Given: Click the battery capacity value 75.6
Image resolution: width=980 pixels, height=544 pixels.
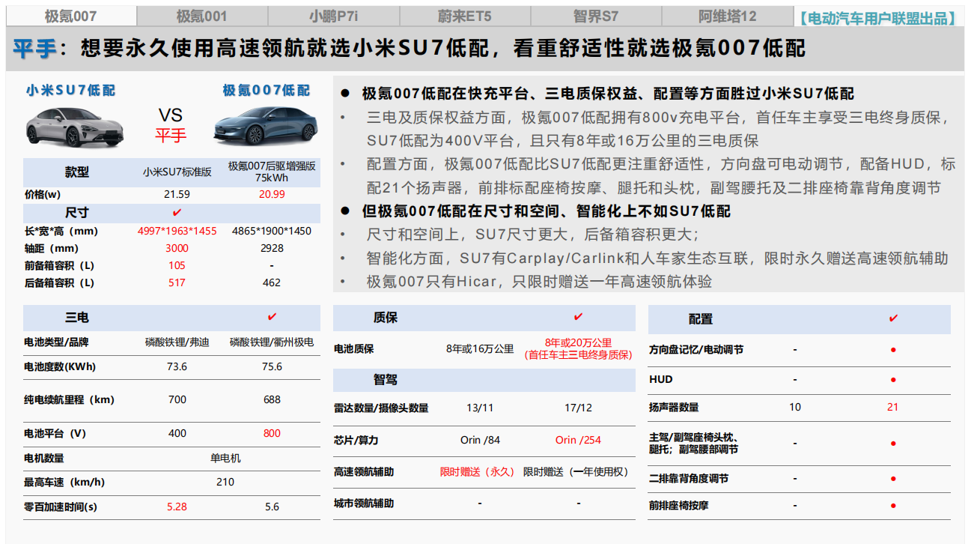Looking at the screenshot, I should (x=272, y=366).
